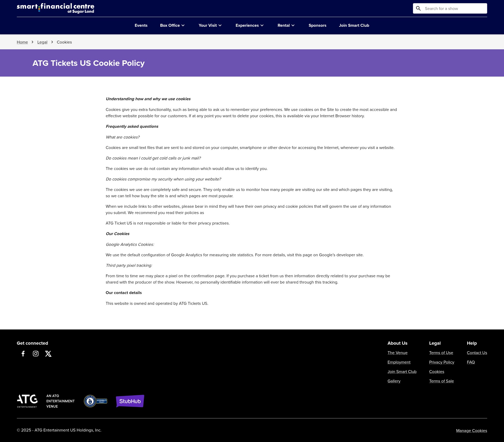The width and height of the screenshot is (504, 442).
Task: Open the Terms of Use link
Action: (441, 353)
